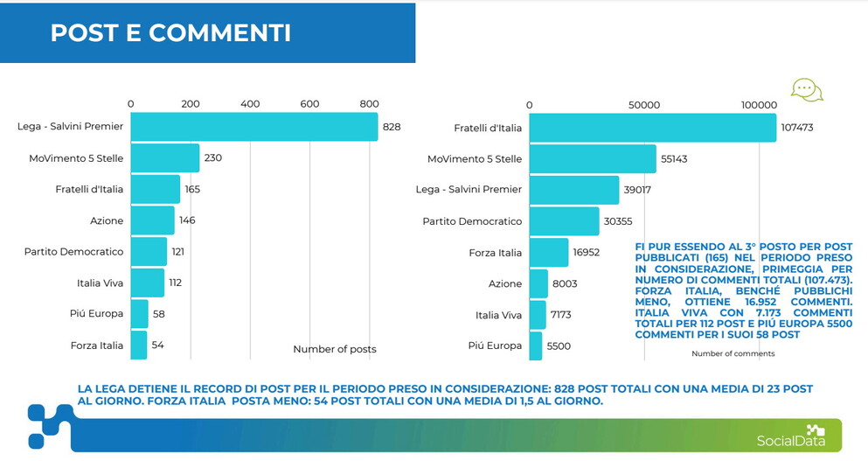Select the Italia Viva bar with 112 posts
The height and width of the screenshot is (461, 868).
147,283
